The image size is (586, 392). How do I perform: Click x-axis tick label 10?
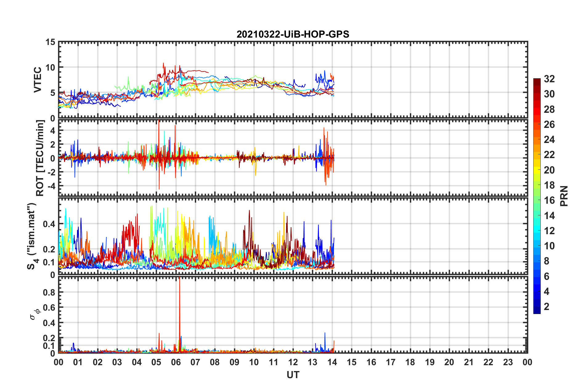point(254,362)
